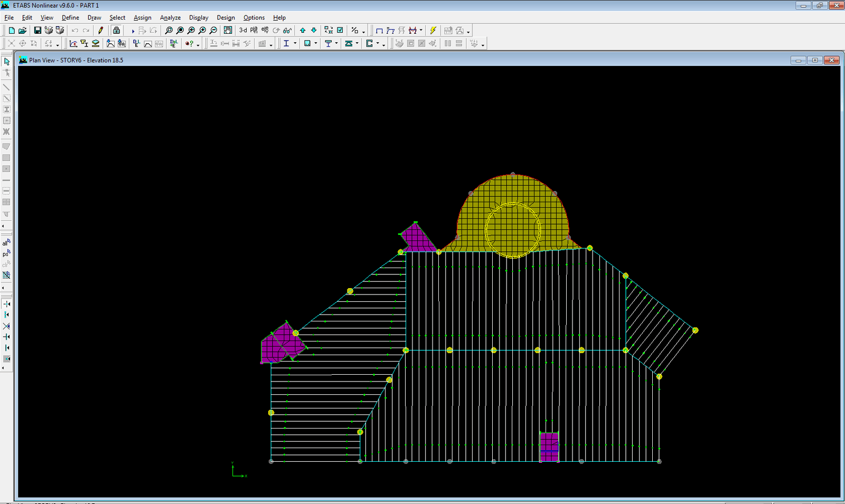Toggle Snap to Intersections in left toolbar
Image resolution: width=845 pixels, height=504 pixels.
coord(7,326)
